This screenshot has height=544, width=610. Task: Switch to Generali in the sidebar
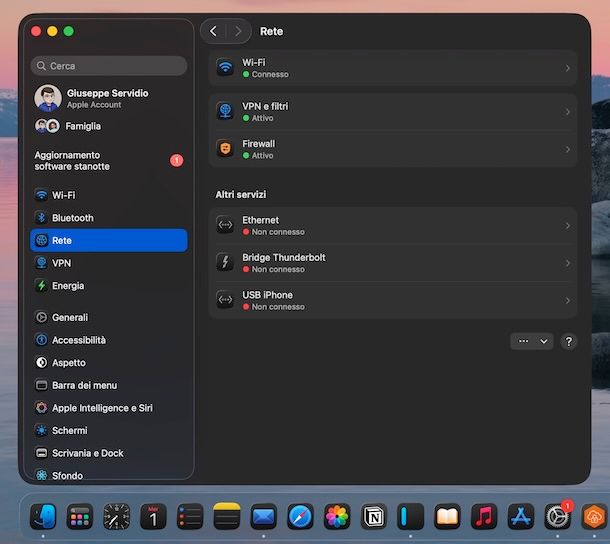tap(70, 317)
